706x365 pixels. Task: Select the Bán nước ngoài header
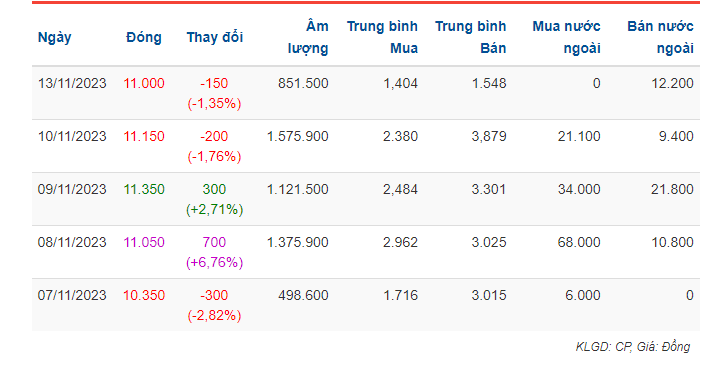tap(661, 37)
